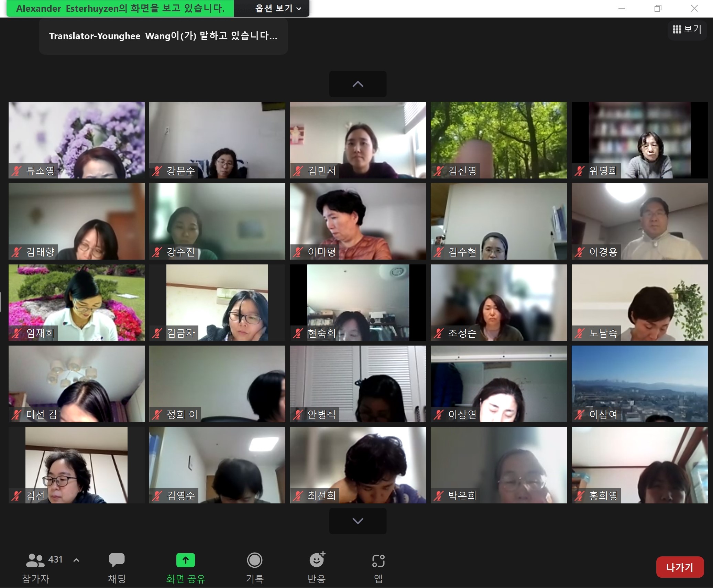The width and height of the screenshot is (713, 588).
Task: Leave meeting with 나가기 button
Action: [680, 567]
